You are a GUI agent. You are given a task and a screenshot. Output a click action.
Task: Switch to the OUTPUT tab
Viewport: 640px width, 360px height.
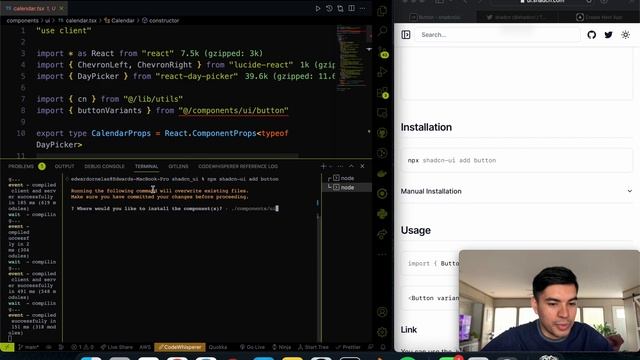pyautogui.click(x=64, y=166)
